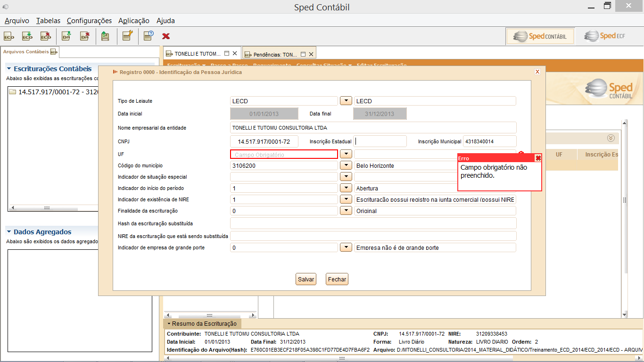Close the Pendências tab
The height and width of the screenshot is (362, 644).
click(x=311, y=54)
